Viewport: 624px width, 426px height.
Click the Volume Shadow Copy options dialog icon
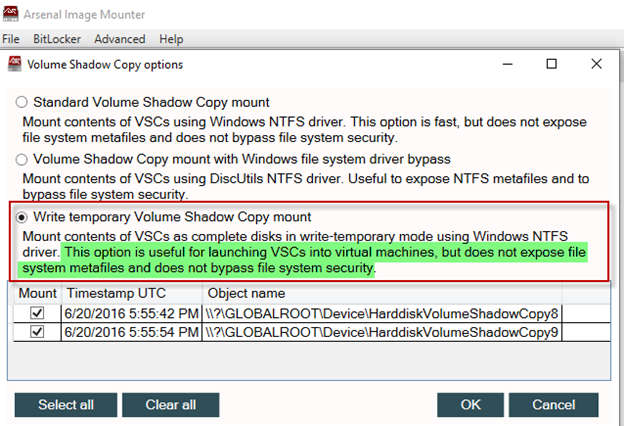15,64
